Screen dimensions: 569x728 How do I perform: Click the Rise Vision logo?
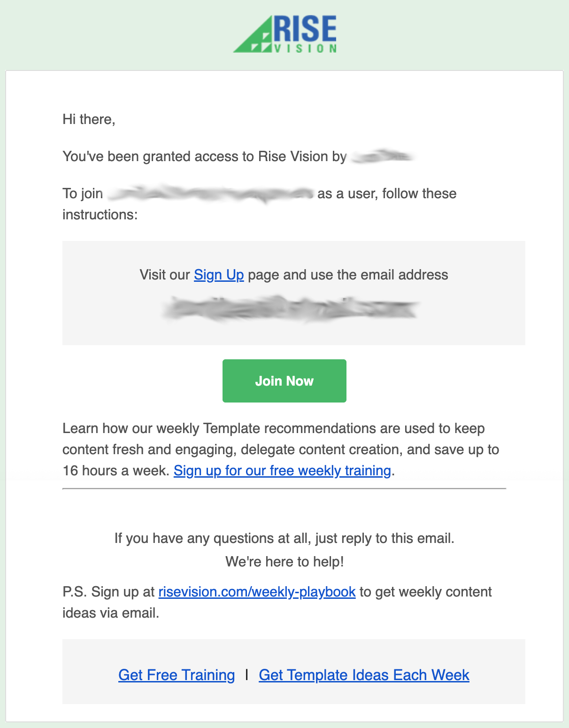285,34
